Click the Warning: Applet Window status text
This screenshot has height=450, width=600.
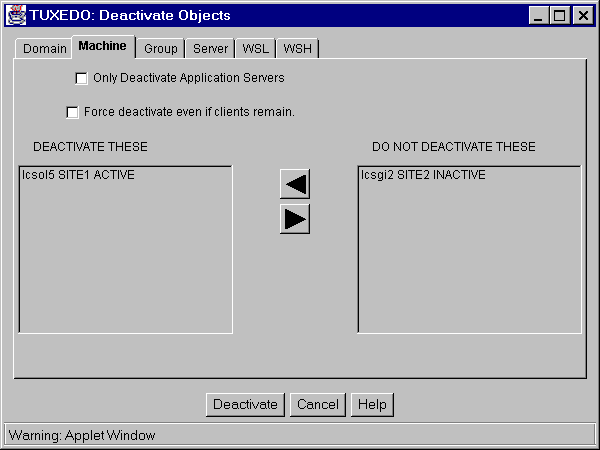[x=82, y=435]
